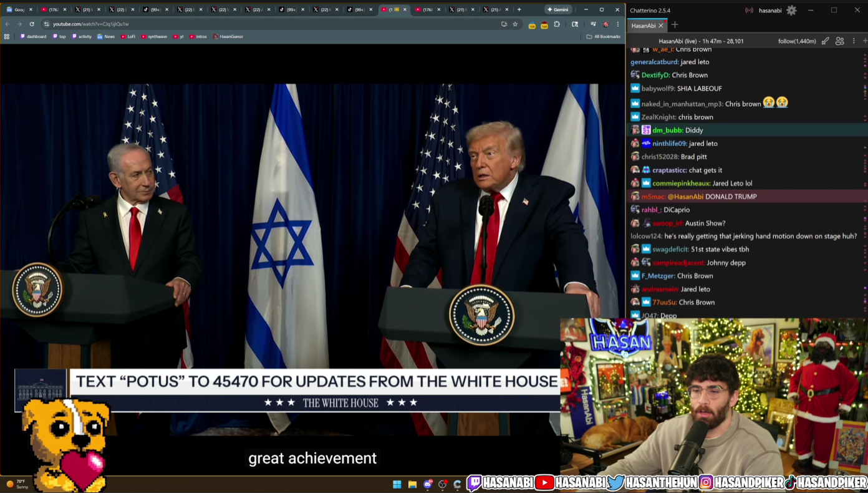The height and width of the screenshot is (493, 868).
Task: Open OBS Studio from the taskbar
Action: [x=443, y=484]
